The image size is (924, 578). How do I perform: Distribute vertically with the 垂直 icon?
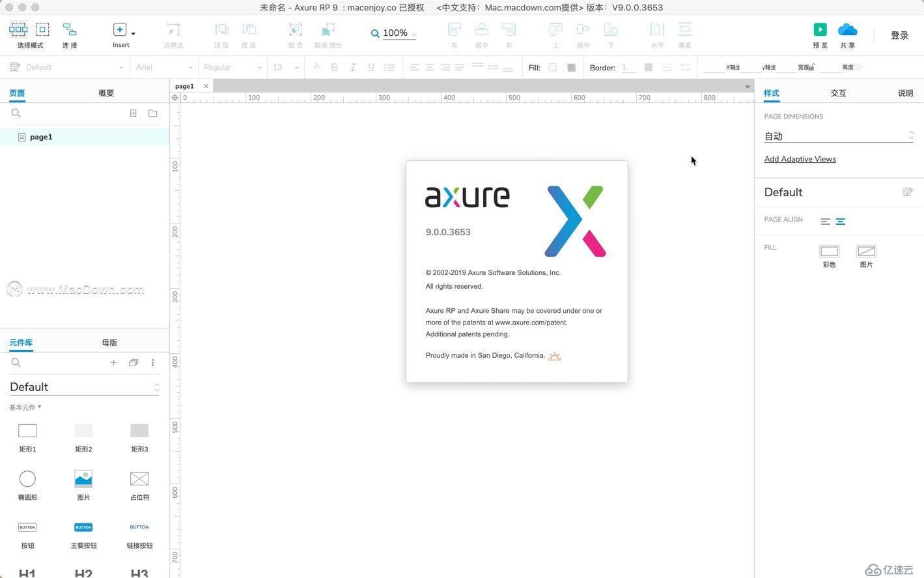685,29
